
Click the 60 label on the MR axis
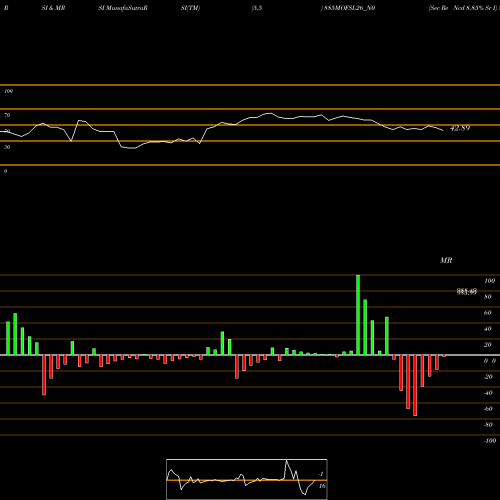pos(487,313)
